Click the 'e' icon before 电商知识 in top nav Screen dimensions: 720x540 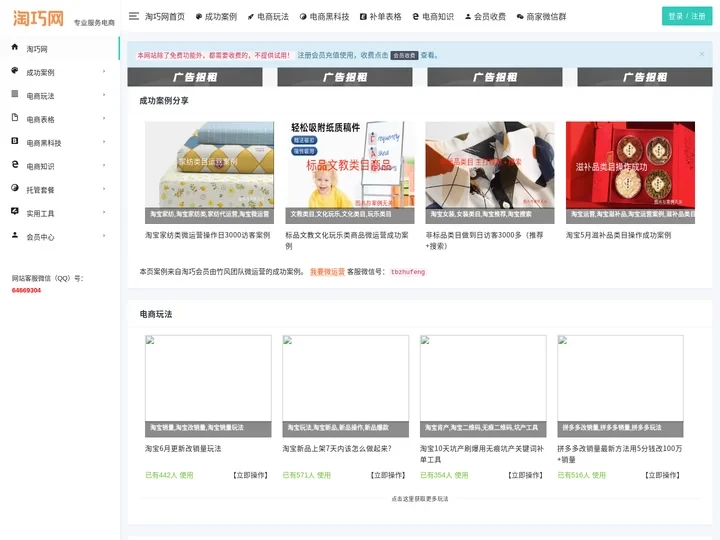tap(416, 17)
